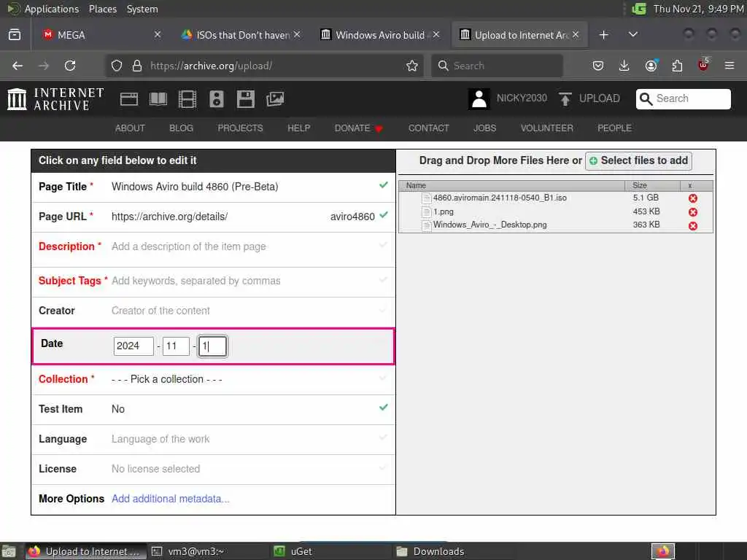
Task: Click the NICKY2030 user avatar icon
Action: (x=479, y=99)
